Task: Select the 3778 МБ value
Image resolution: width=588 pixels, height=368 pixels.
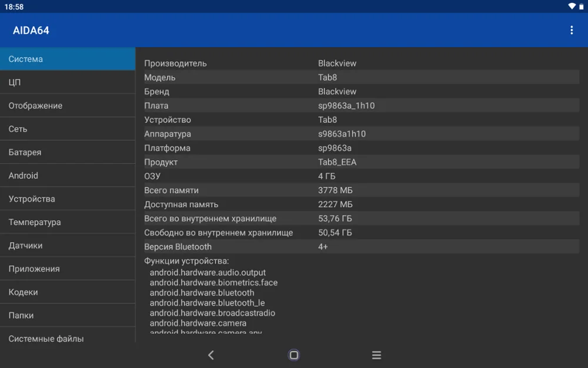Action: point(335,190)
